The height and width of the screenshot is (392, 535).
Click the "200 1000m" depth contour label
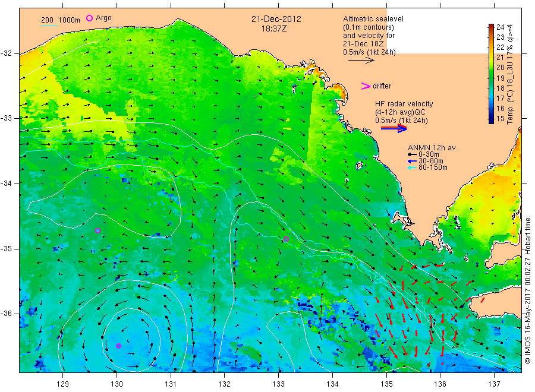[x=61, y=20]
